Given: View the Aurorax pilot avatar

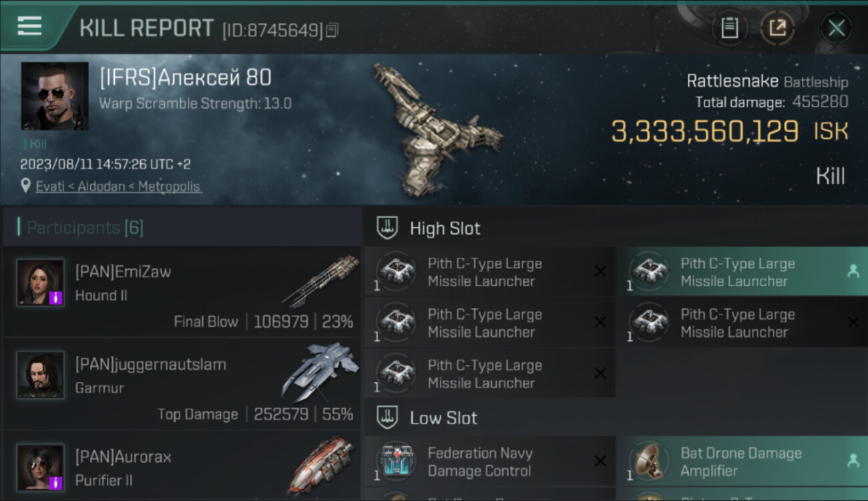Looking at the screenshot, I should pyautogui.click(x=41, y=468).
